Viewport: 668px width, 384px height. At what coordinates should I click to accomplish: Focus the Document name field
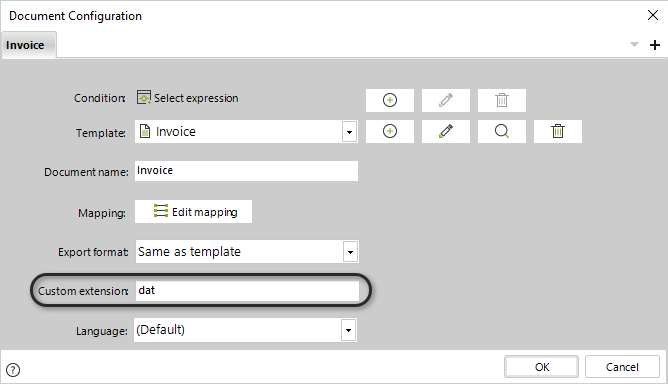click(246, 170)
